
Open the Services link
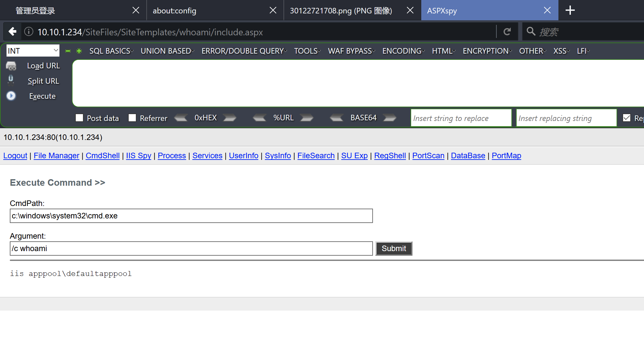pos(207,156)
